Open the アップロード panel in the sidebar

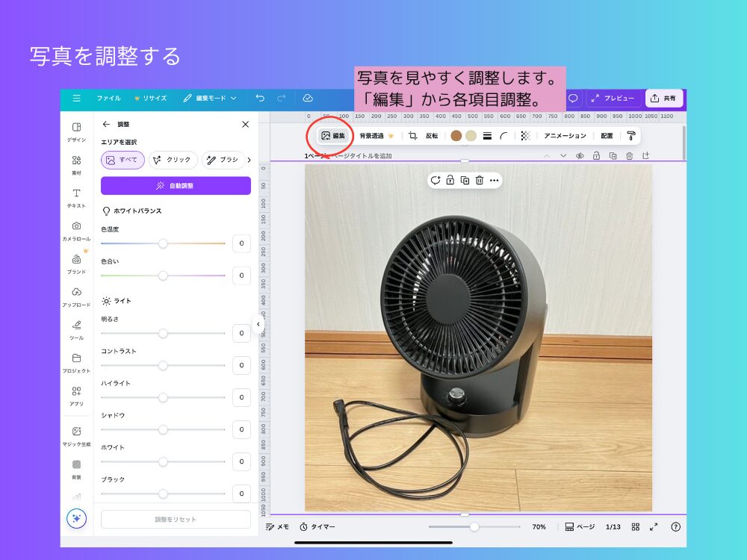coord(76,296)
